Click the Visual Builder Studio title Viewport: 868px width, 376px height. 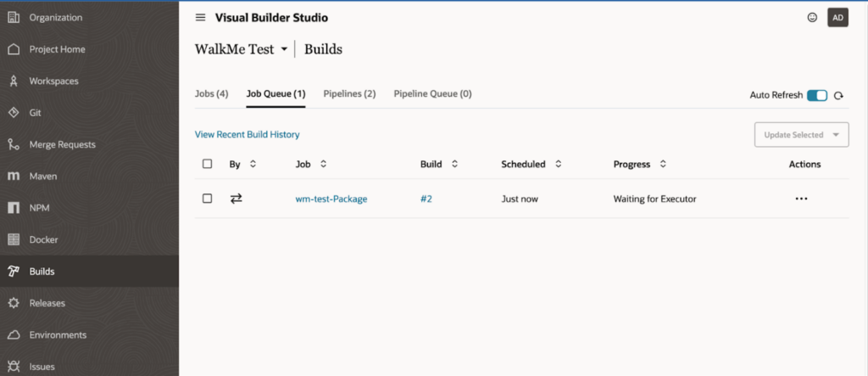(x=271, y=18)
